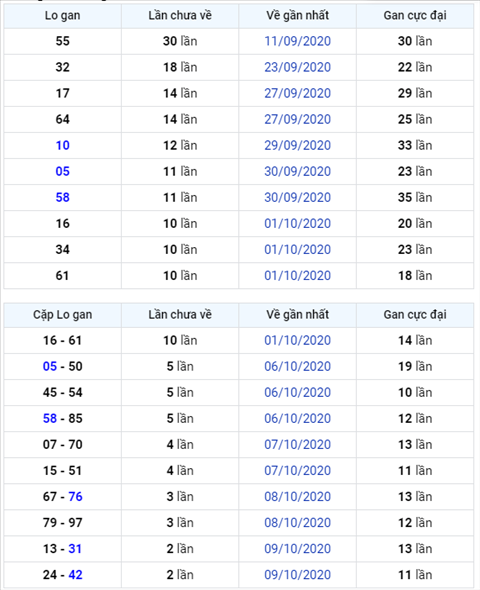Image resolution: width=480 pixels, height=590 pixels.
Task: Click date 29/09/2020 in row 10
Action: click(x=297, y=145)
